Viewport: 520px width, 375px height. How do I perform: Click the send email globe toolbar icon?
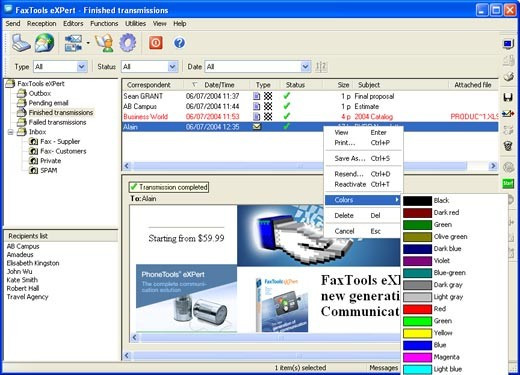pos(44,43)
